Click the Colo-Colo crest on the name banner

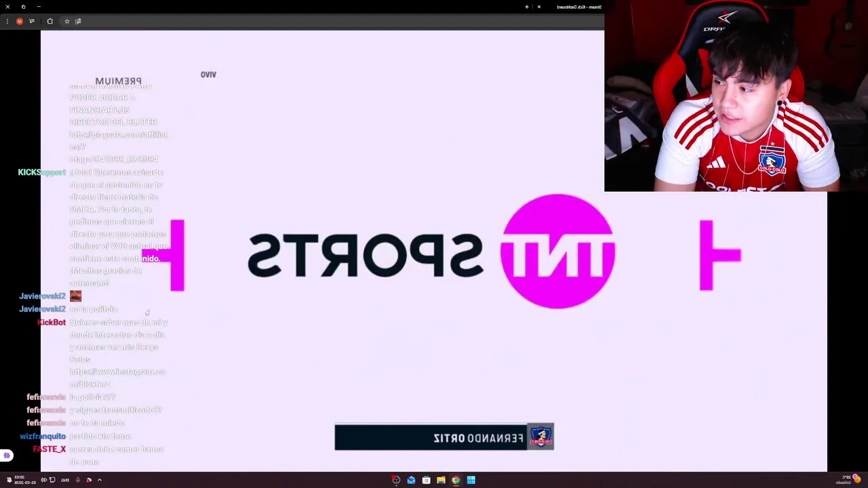540,437
